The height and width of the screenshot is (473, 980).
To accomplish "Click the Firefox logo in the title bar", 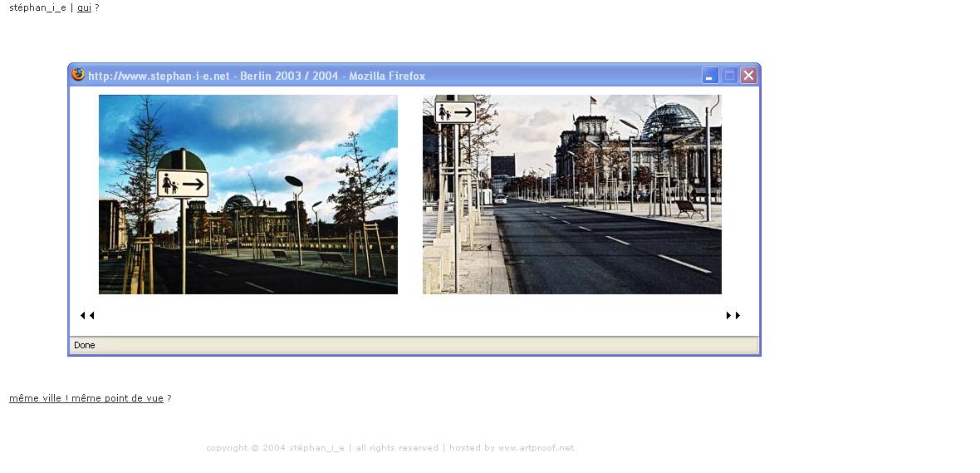I will tap(78, 75).
